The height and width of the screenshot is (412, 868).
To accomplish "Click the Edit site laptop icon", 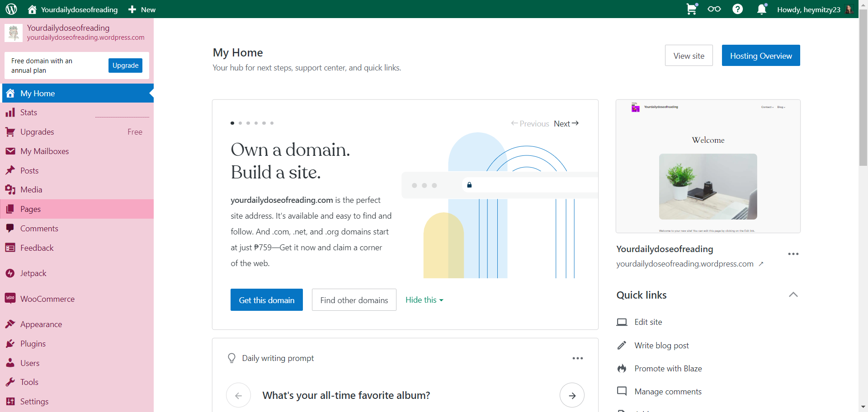I will [622, 322].
